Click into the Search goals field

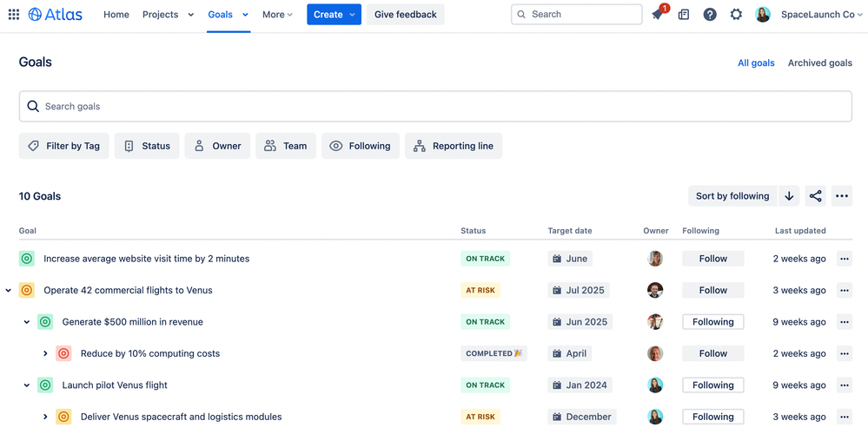coord(435,106)
